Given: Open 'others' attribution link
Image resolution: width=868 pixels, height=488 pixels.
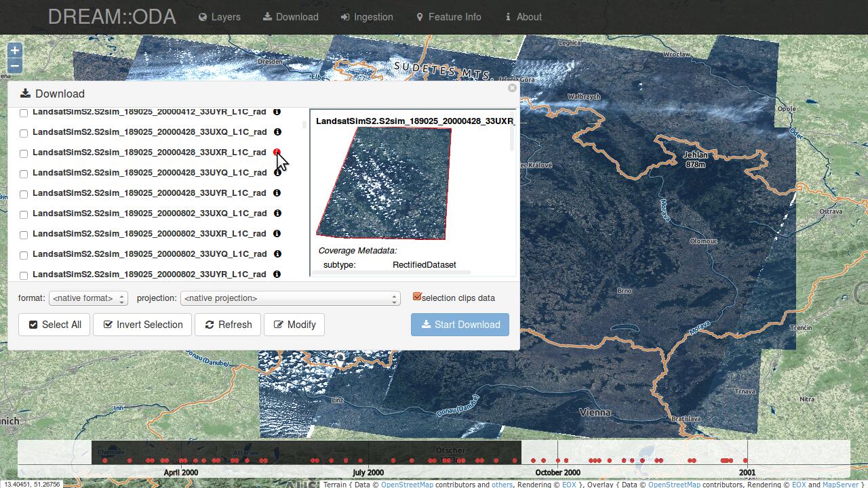Looking at the screenshot, I should [502, 485].
